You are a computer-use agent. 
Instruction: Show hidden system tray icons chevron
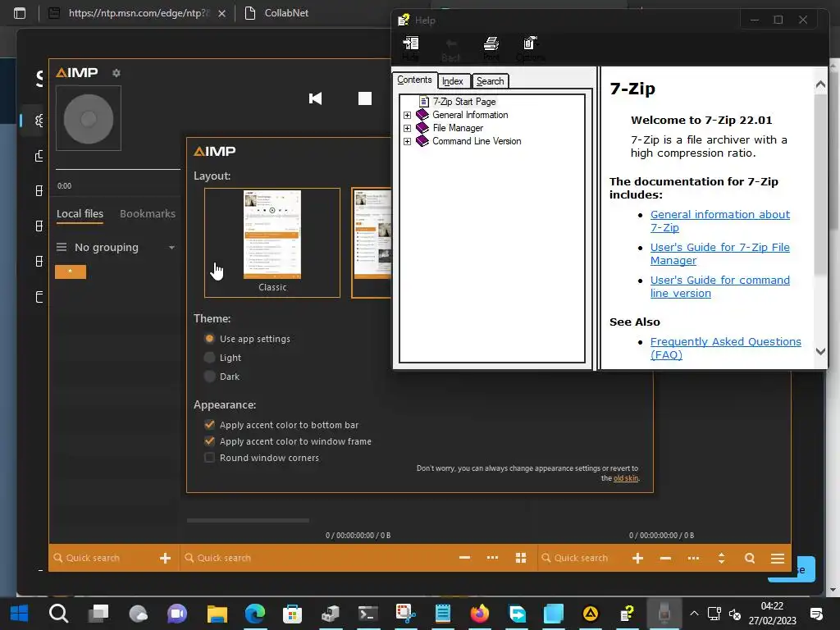(x=694, y=614)
